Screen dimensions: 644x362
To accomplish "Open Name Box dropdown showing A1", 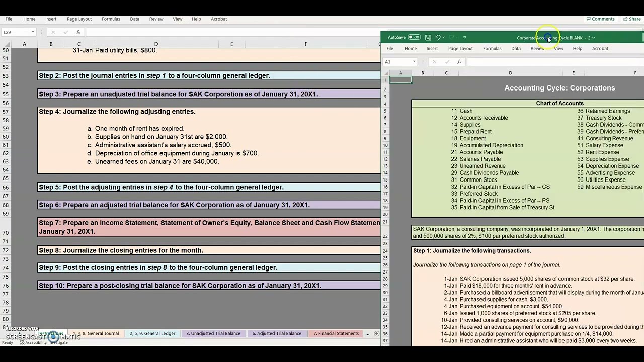I will [x=414, y=62].
